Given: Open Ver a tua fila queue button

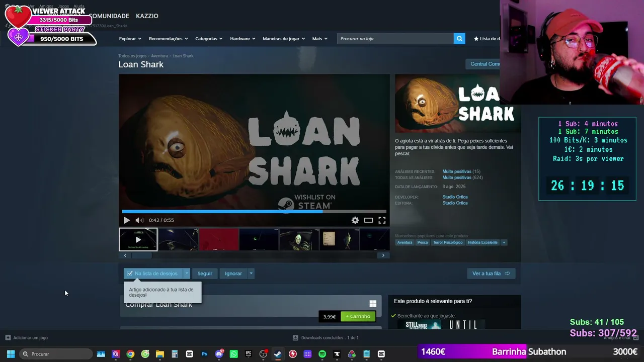Looking at the screenshot, I should point(491,274).
